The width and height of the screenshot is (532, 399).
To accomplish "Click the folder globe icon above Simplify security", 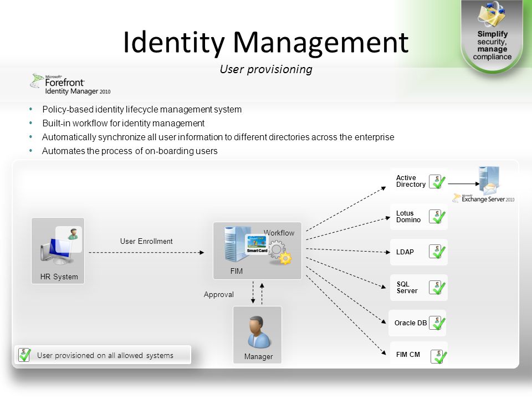I will [x=492, y=14].
